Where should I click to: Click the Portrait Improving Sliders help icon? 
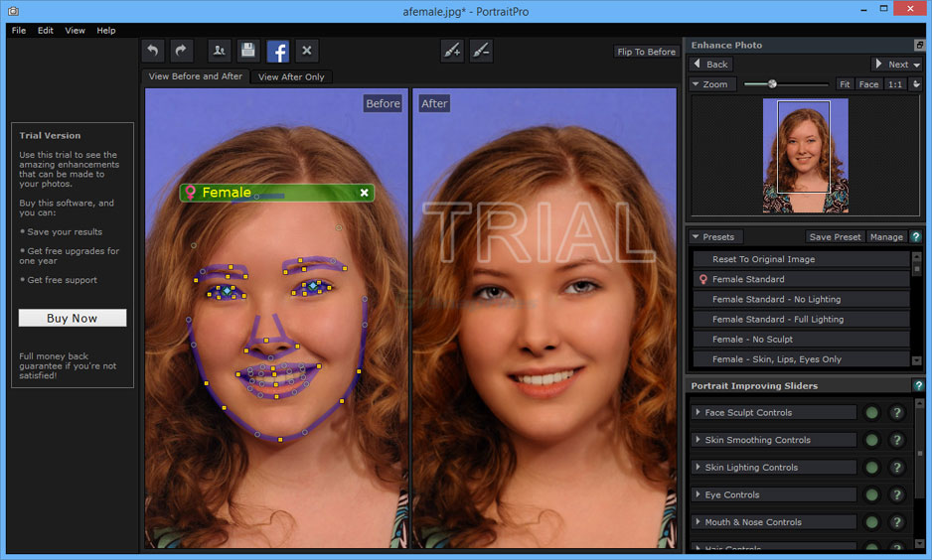[918, 385]
